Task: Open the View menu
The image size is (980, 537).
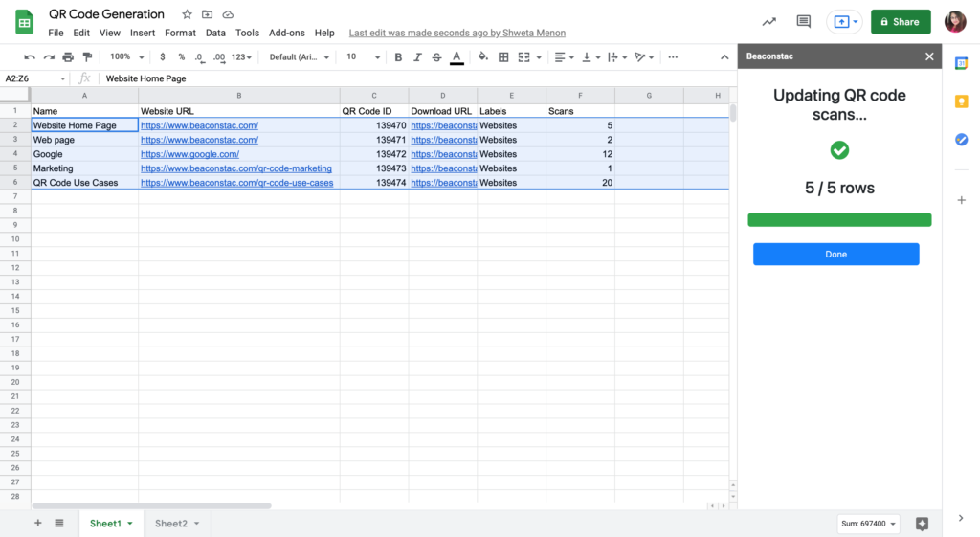Action: point(110,33)
